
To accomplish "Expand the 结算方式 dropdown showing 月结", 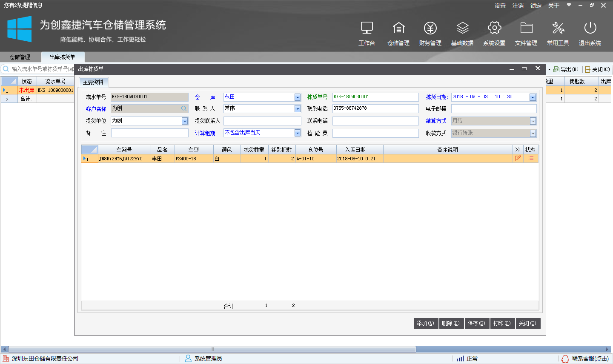I will (532, 121).
